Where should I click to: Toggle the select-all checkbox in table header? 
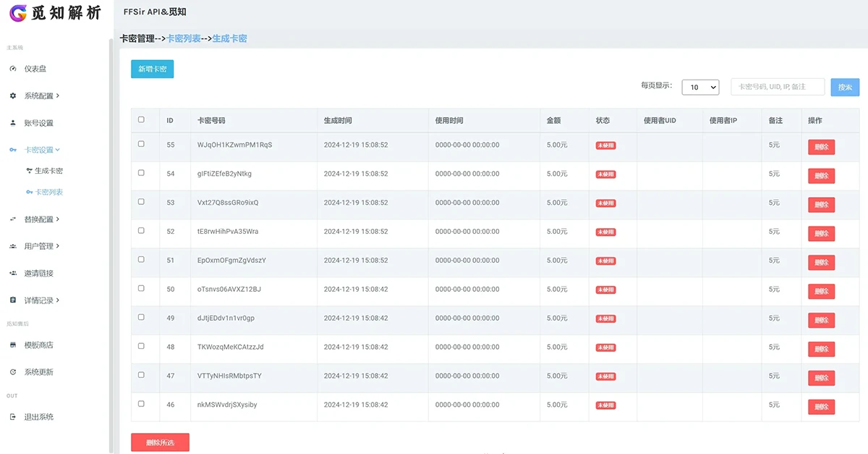coord(141,120)
